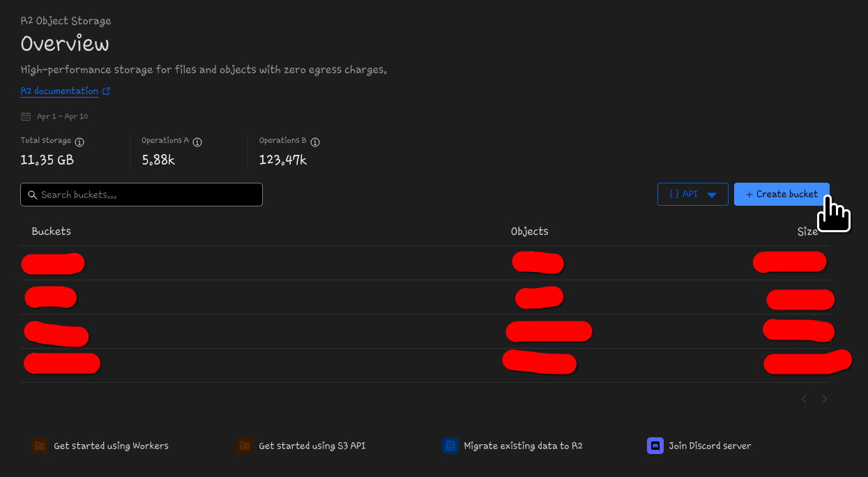Screen dimensions: 868x477
Task: Open the Join Discord server link
Action: click(x=710, y=446)
